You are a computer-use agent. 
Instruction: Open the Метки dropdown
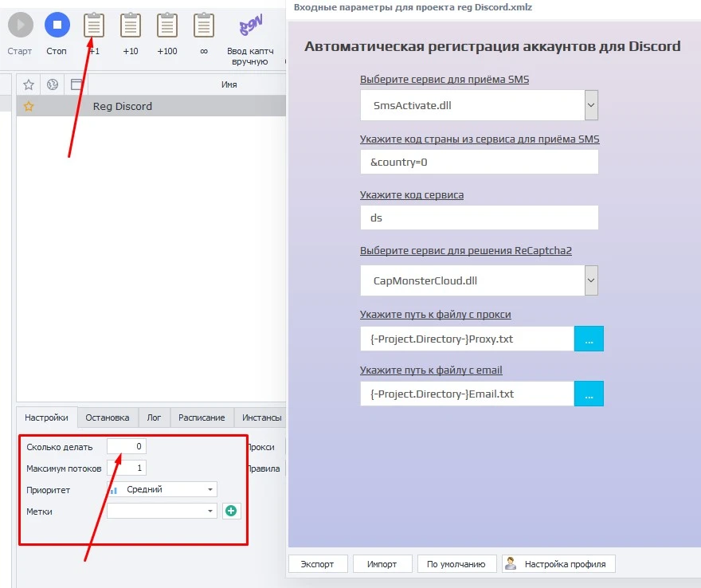point(162,511)
